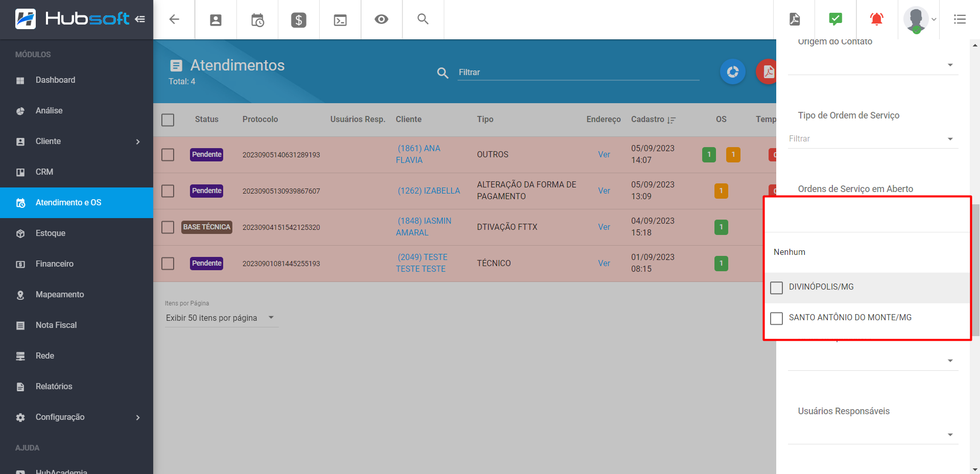980x474 pixels.
Task: Sort table by Status column header
Action: (206, 120)
